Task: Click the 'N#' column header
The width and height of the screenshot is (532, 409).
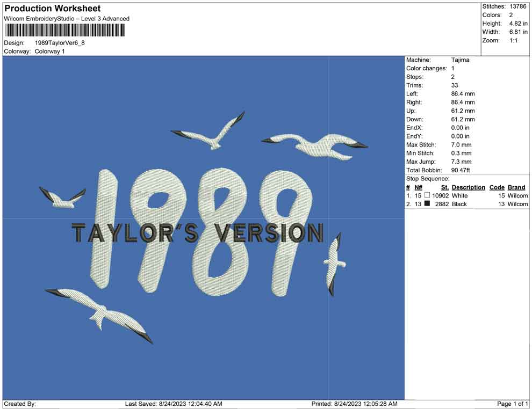Action: (x=418, y=187)
